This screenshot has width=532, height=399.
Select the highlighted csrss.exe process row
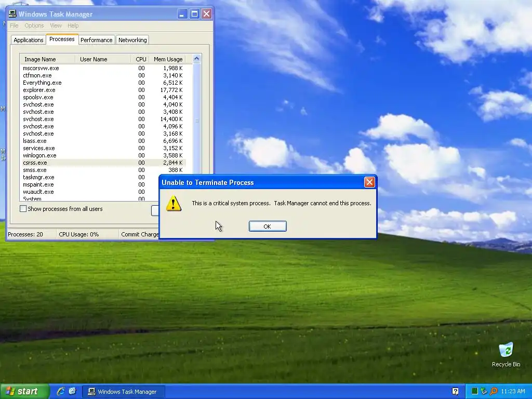(x=103, y=163)
